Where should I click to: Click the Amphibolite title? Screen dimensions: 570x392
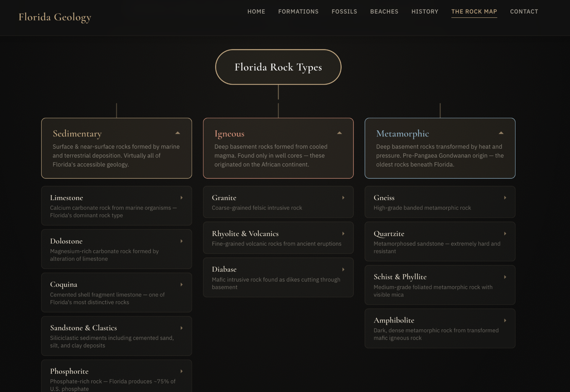[394, 320]
